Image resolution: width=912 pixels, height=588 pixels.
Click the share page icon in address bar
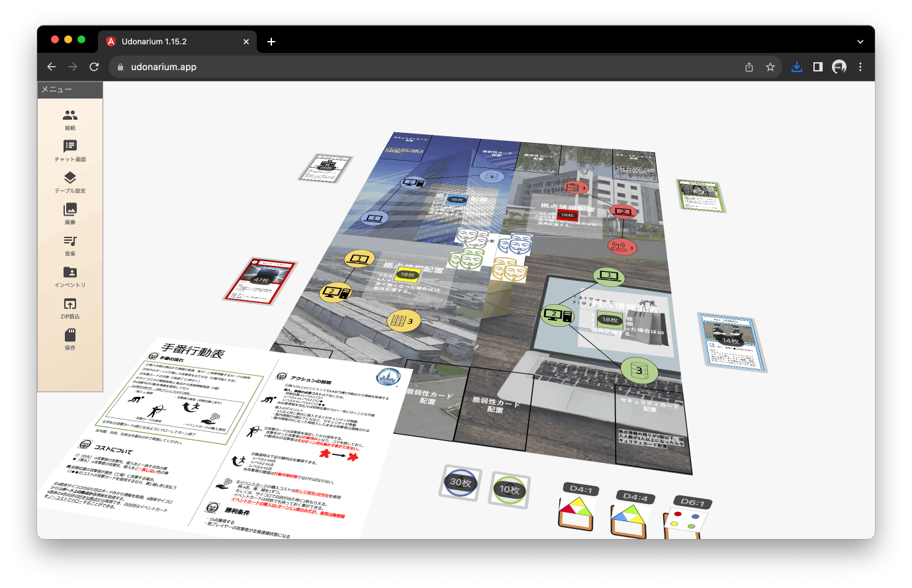[x=749, y=67]
